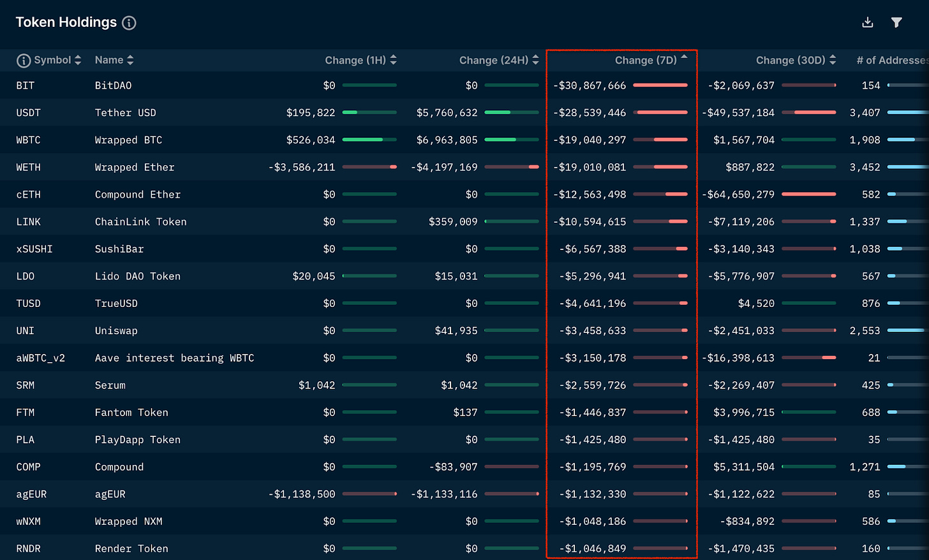Click the Fantom Token name
Screen dimensions: 929x560
(x=132, y=413)
